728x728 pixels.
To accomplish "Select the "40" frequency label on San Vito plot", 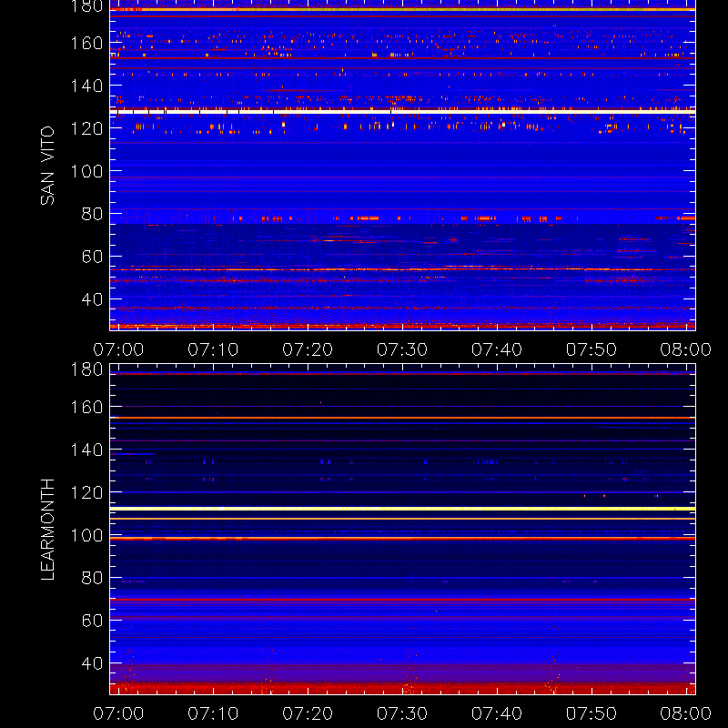I will (x=92, y=299).
